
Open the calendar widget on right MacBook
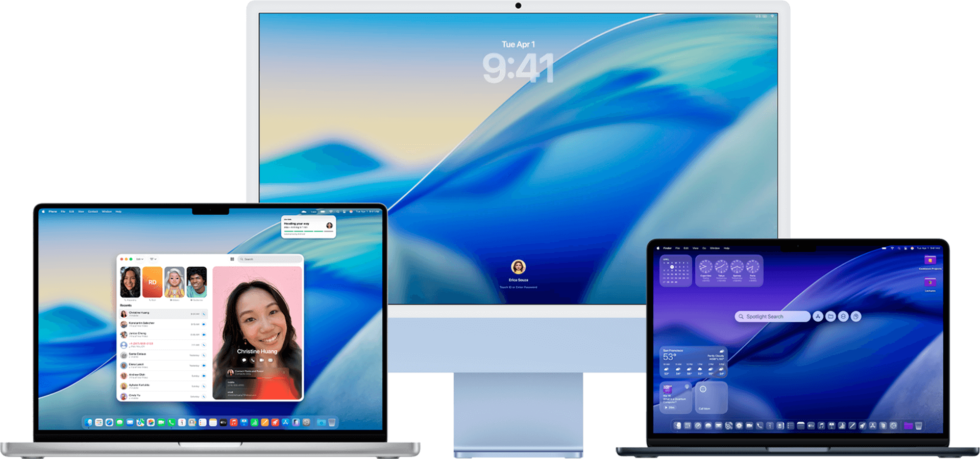point(675,271)
